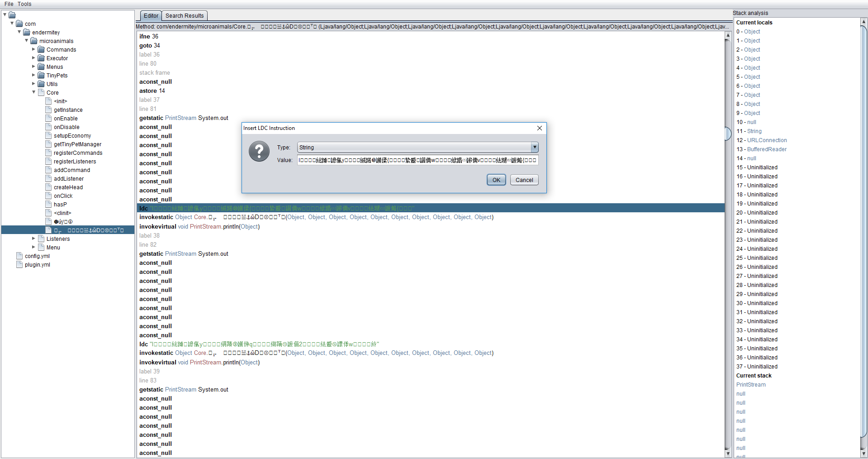
Task: Click PrintStream in Current stack
Action: click(751, 385)
